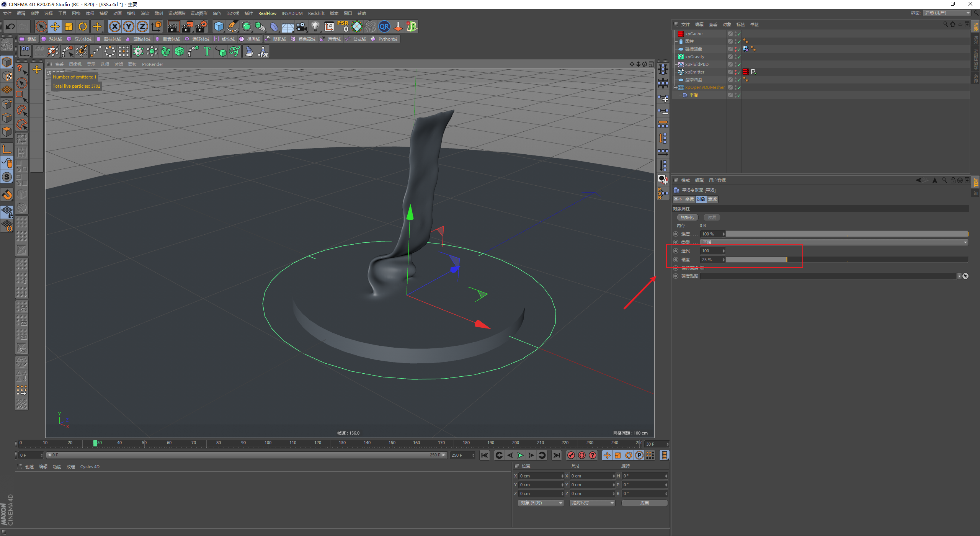Screen dimensions: 980x536
Task: Toggle 碰撞圆盘 visibility dots
Action: [735, 49]
